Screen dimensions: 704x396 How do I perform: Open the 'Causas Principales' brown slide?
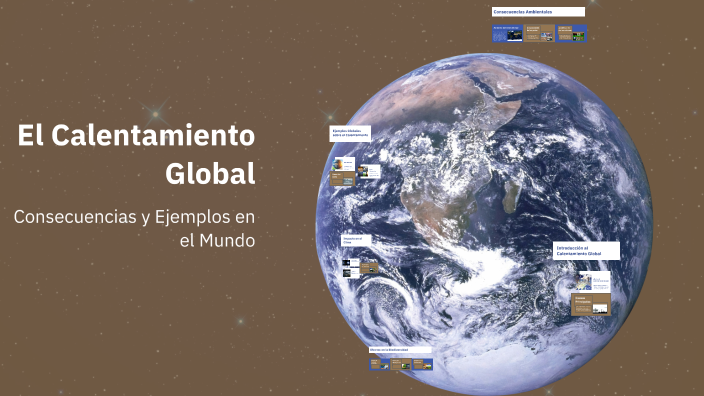pos(591,304)
